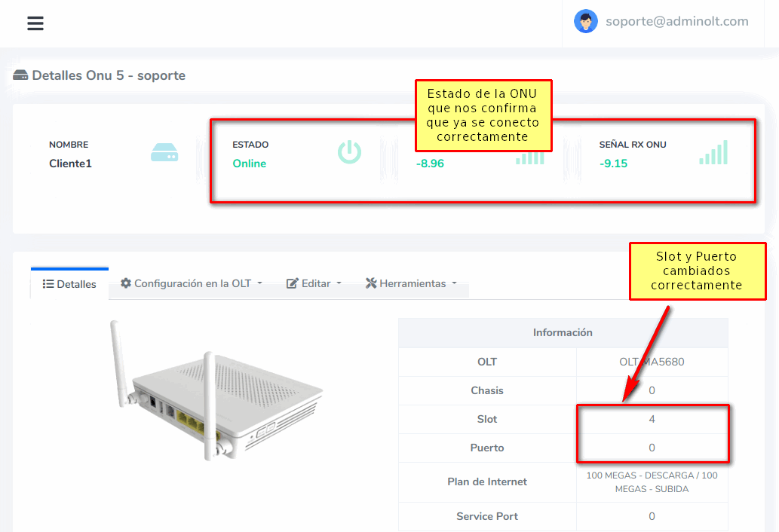Viewport: 779px width, 532px height.
Task: Click the power status icon
Action: [x=349, y=153]
